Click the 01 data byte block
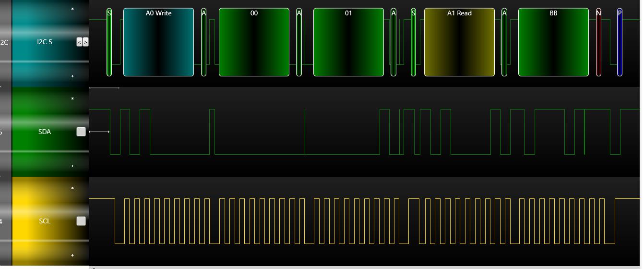This screenshot has height=269, width=644. (348, 42)
